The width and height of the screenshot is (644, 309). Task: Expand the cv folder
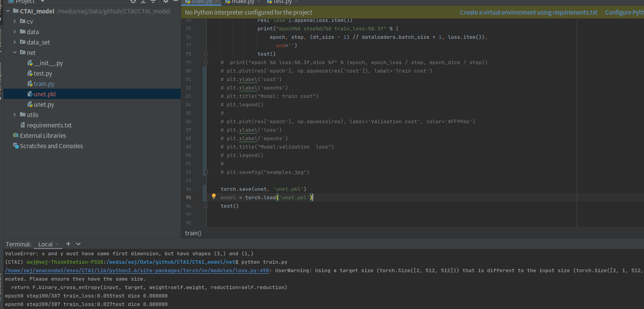pyautogui.click(x=15, y=21)
